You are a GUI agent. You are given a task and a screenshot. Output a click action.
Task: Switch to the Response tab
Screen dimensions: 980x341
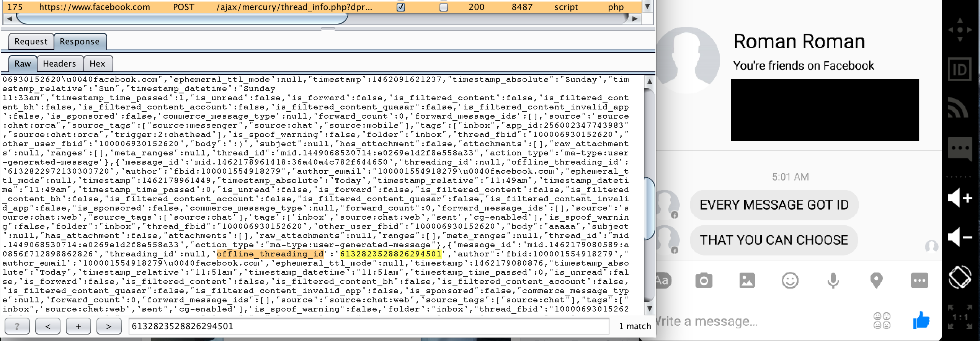click(80, 41)
